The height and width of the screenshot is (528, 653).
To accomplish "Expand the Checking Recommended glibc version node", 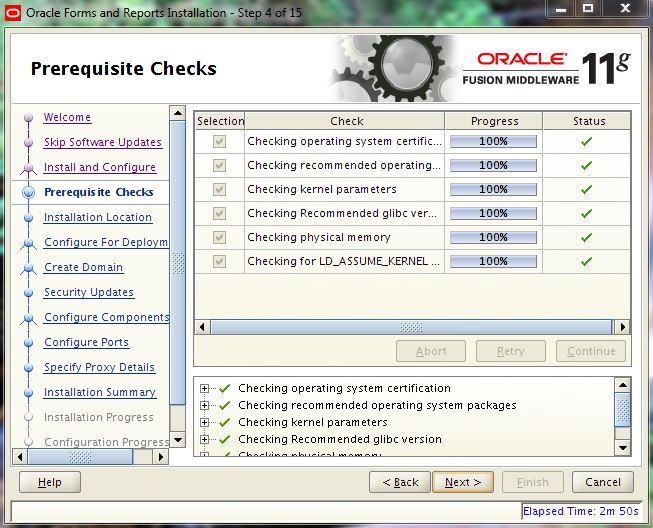I will [x=205, y=440].
